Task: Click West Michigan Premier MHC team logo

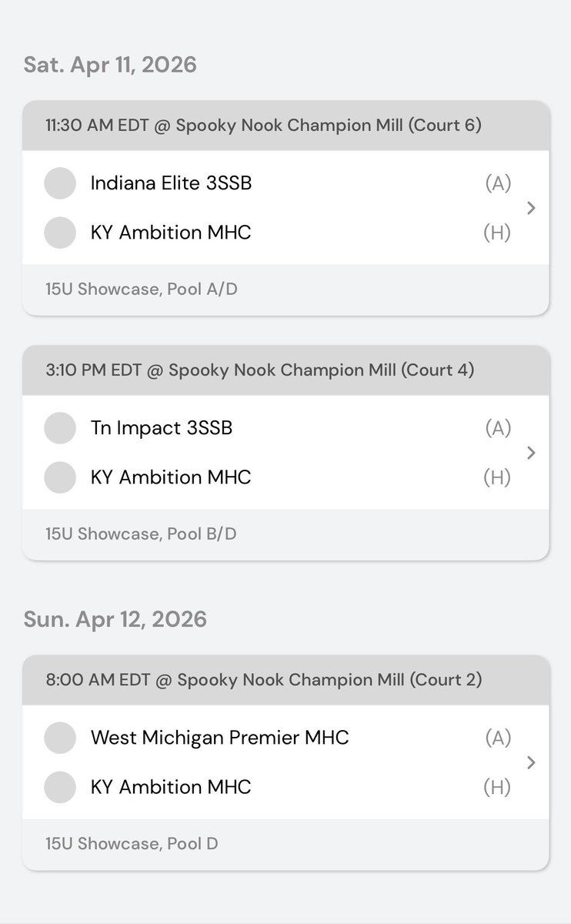Action: 60,738
